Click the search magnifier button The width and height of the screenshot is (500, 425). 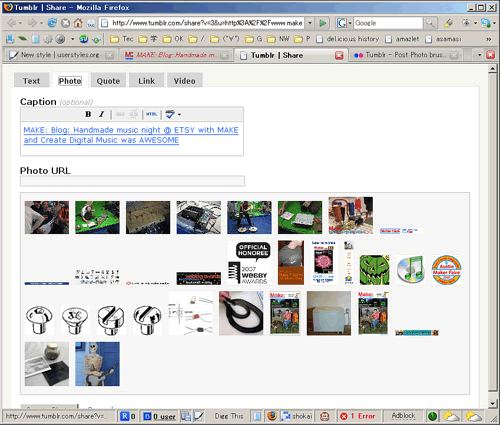[430, 23]
